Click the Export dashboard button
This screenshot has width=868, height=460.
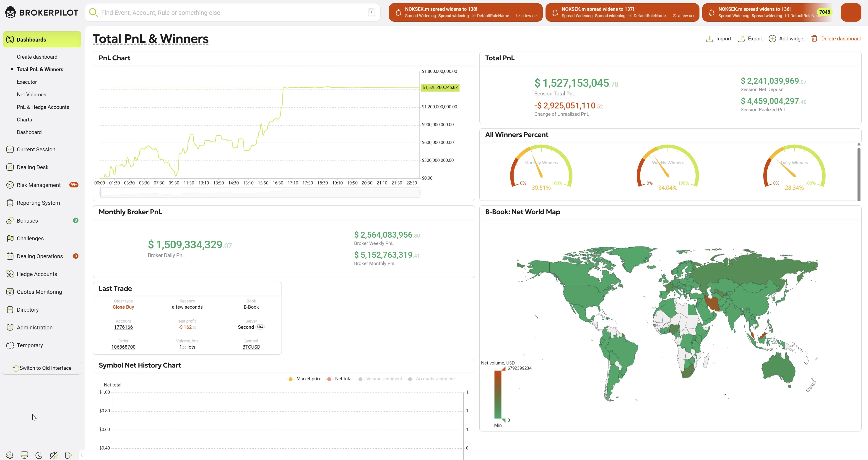coord(750,39)
